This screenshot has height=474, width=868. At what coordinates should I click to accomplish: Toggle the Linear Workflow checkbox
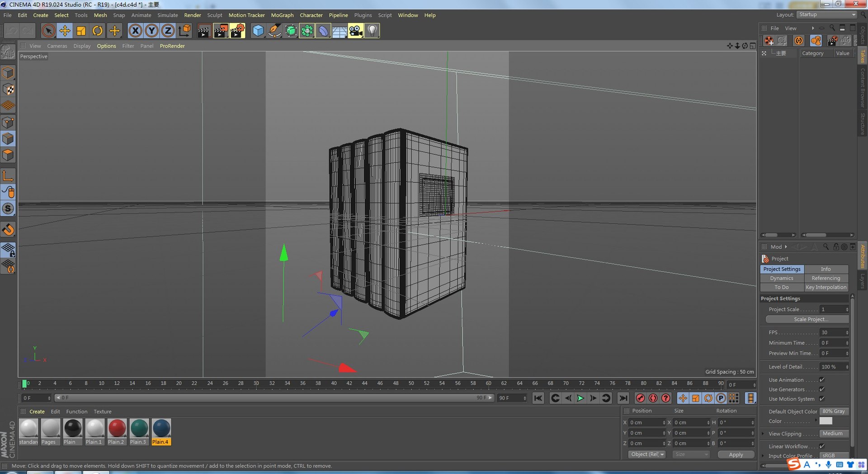822,446
